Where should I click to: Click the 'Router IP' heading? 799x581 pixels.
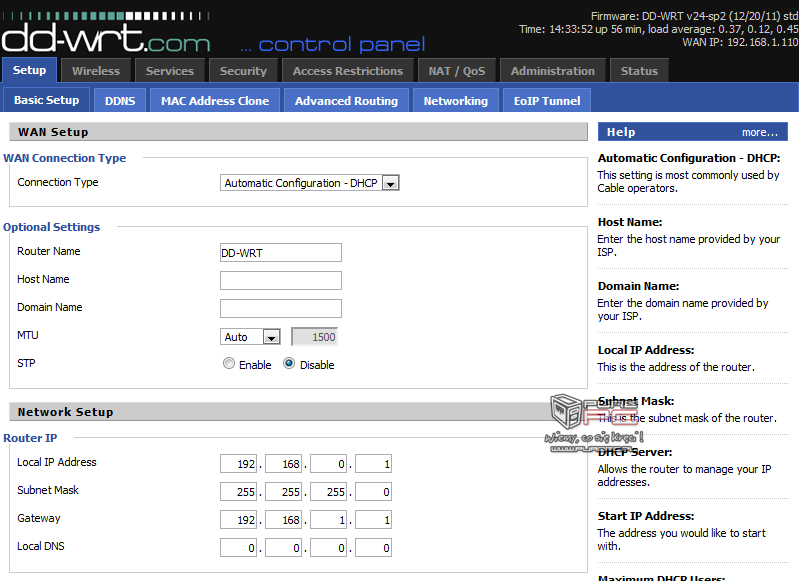[x=30, y=438]
